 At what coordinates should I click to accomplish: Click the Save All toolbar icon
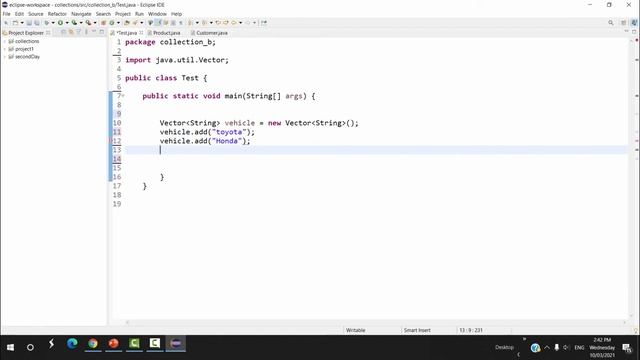[36, 23]
